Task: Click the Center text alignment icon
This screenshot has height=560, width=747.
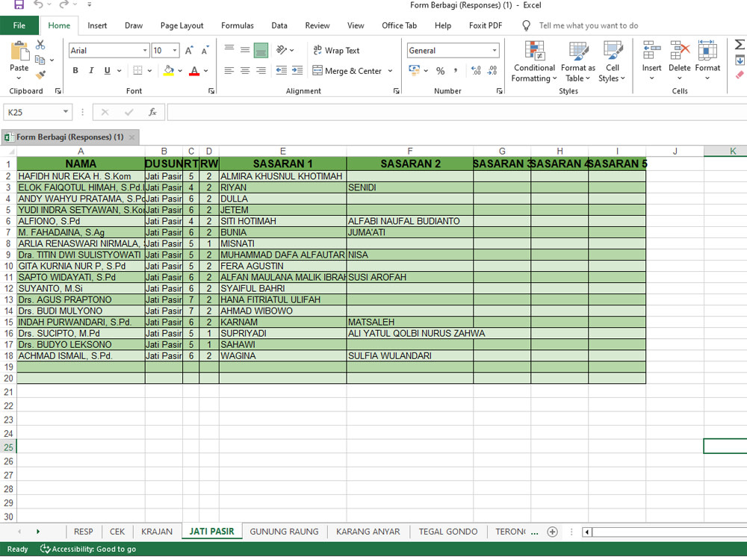Action: (245, 70)
